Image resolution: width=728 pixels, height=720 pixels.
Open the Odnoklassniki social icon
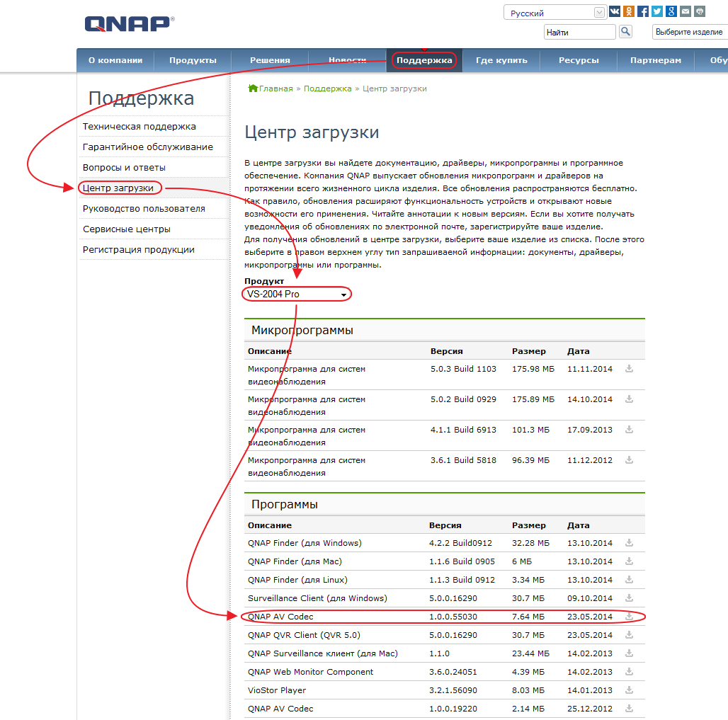coord(629,11)
